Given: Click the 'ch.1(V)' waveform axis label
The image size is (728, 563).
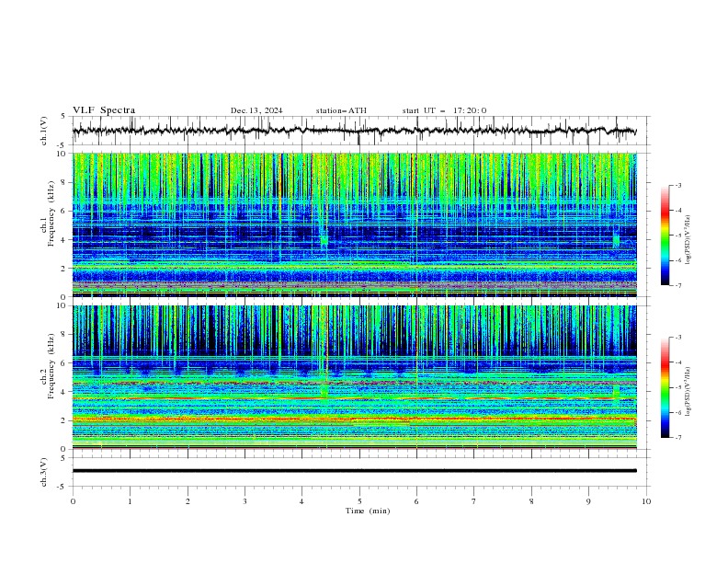Looking at the screenshot, I should (44, 131).
